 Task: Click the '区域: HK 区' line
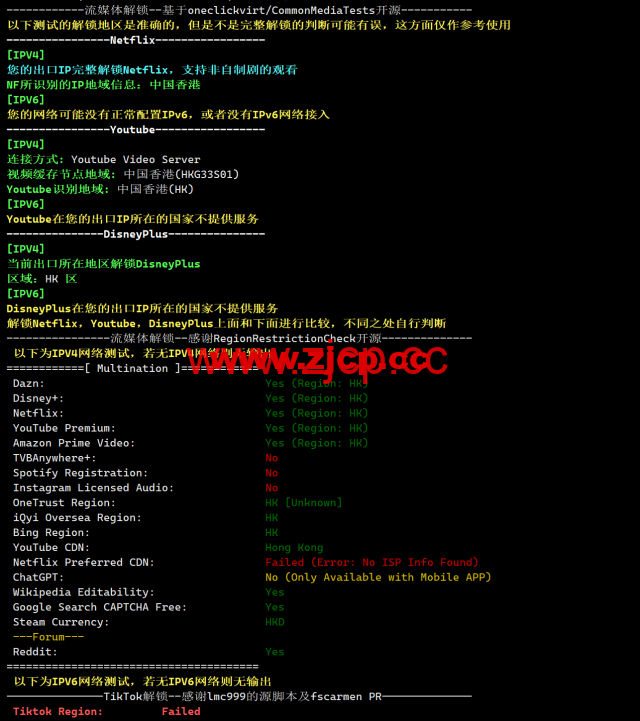point(42,279)
